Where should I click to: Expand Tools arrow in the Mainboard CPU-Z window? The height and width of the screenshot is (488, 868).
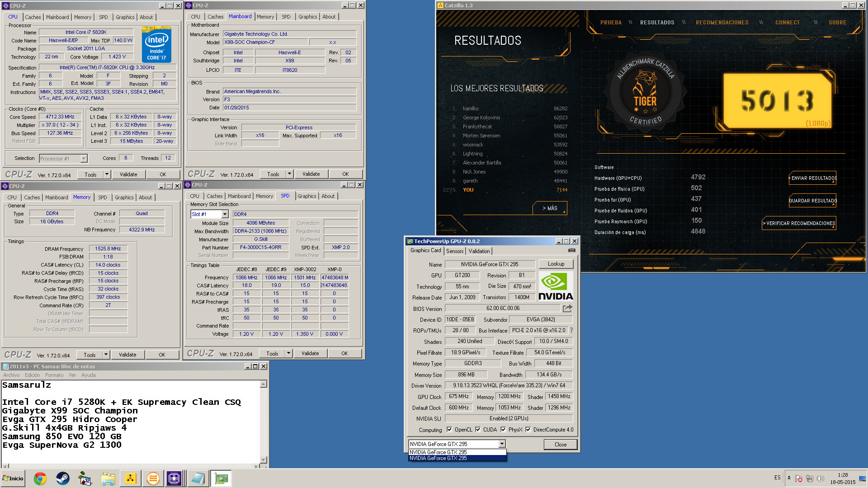tap(290, 174)
